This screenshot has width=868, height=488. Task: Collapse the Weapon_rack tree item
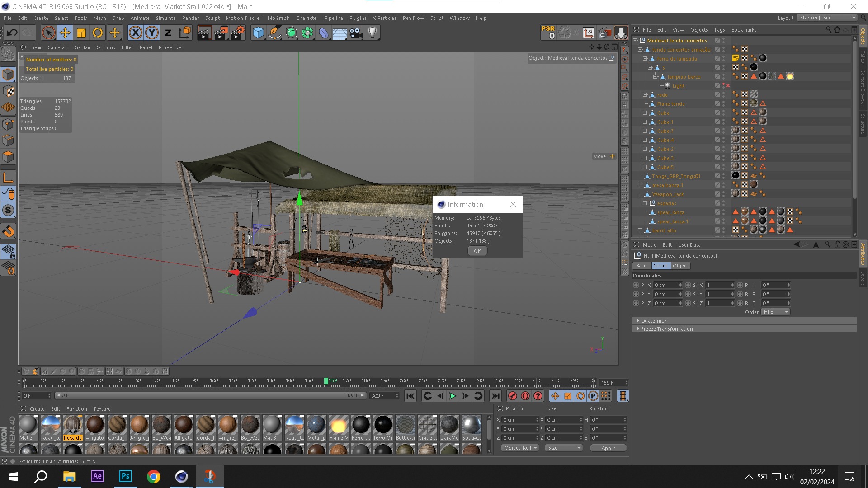[x=640, y=194]
